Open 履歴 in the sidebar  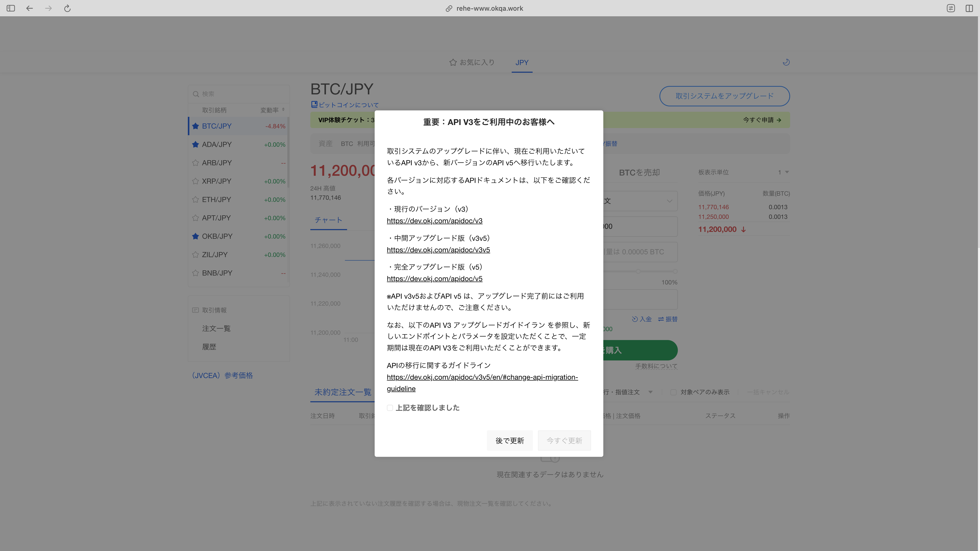point(209,347)
